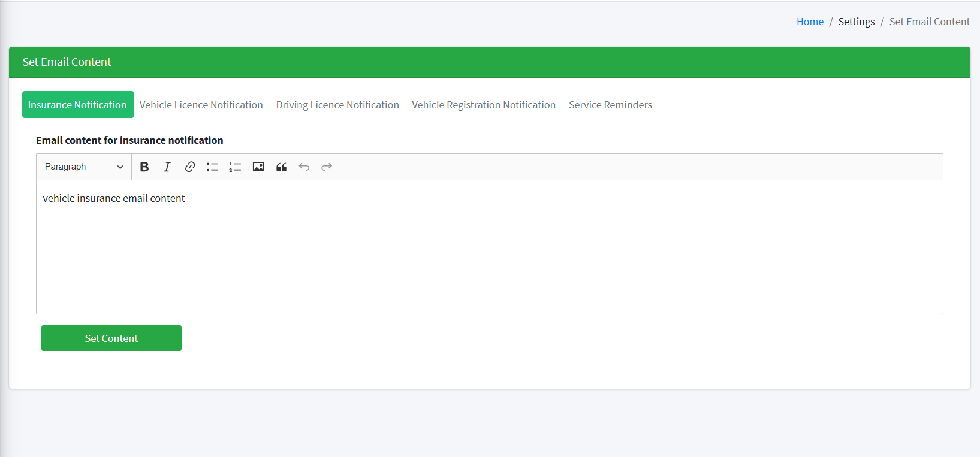Image resolution: width=980 pixels, height=457 pixels.
Task: Insert an image into the email content
Action: (x=258, y=167)
